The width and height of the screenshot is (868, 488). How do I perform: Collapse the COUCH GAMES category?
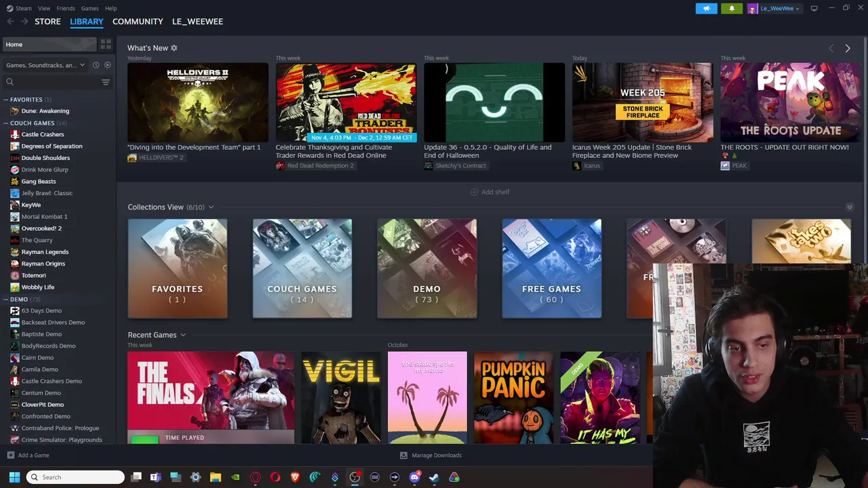pyautogui.click(x=5, y=123)
